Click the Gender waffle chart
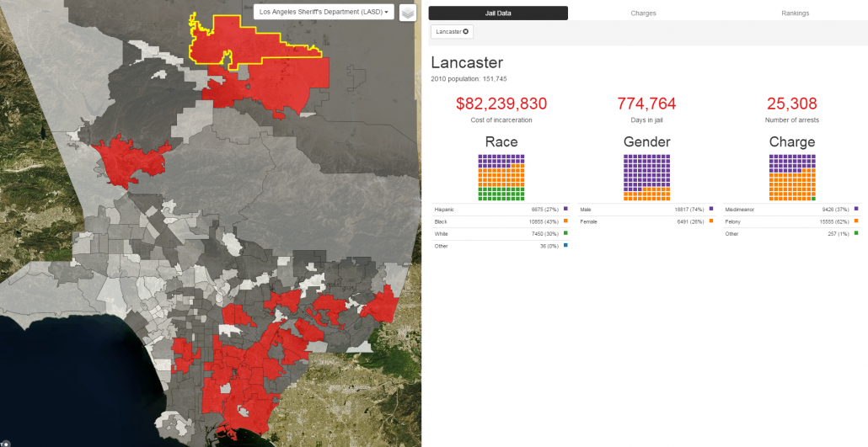 (646, 177)
